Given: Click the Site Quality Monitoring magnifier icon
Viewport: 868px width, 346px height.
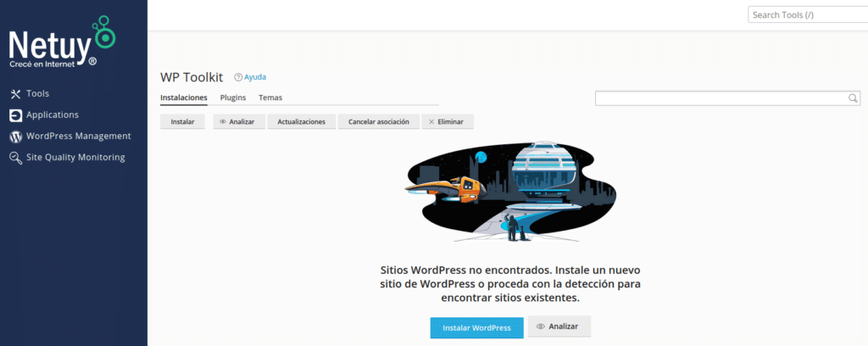Looking at the screenshot, I should [15, 158].
